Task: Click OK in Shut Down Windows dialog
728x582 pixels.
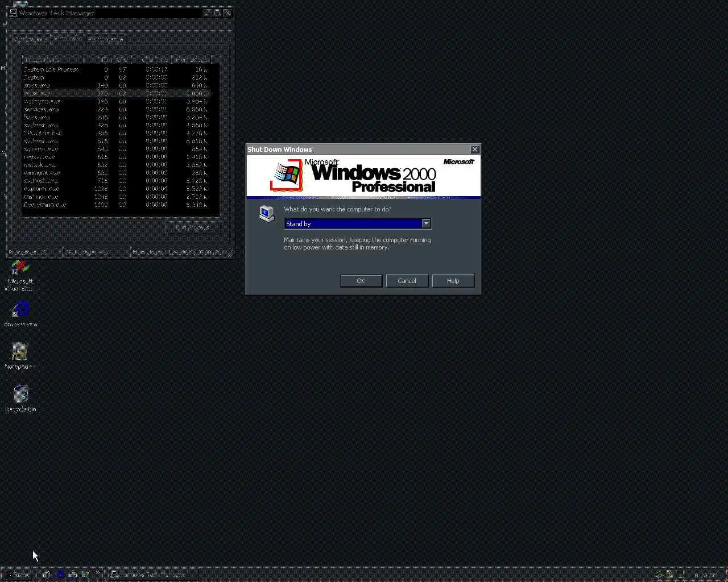Action: coord(361,281)
